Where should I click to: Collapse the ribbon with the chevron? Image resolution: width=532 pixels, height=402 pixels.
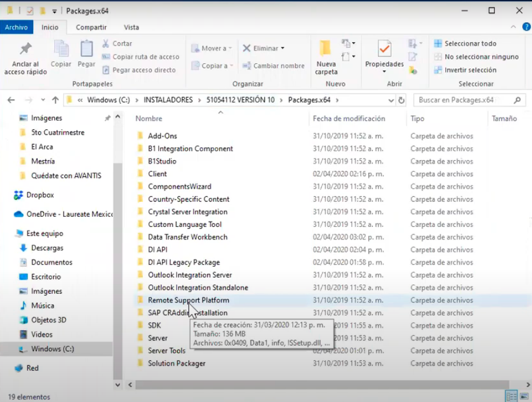point(513,27)
